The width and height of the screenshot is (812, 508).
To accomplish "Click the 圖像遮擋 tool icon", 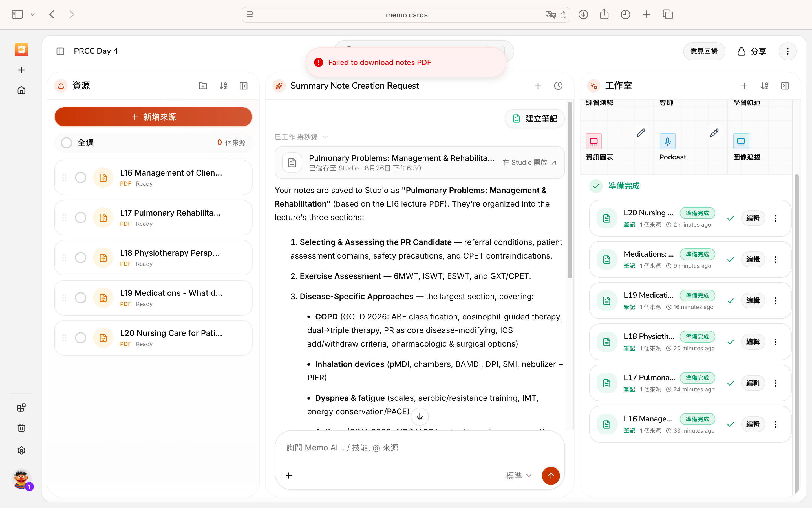I will [741, 141].
